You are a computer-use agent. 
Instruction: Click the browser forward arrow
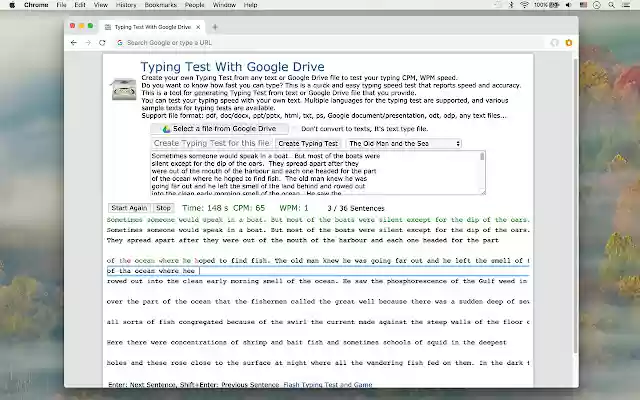click(x=88, y=42)
